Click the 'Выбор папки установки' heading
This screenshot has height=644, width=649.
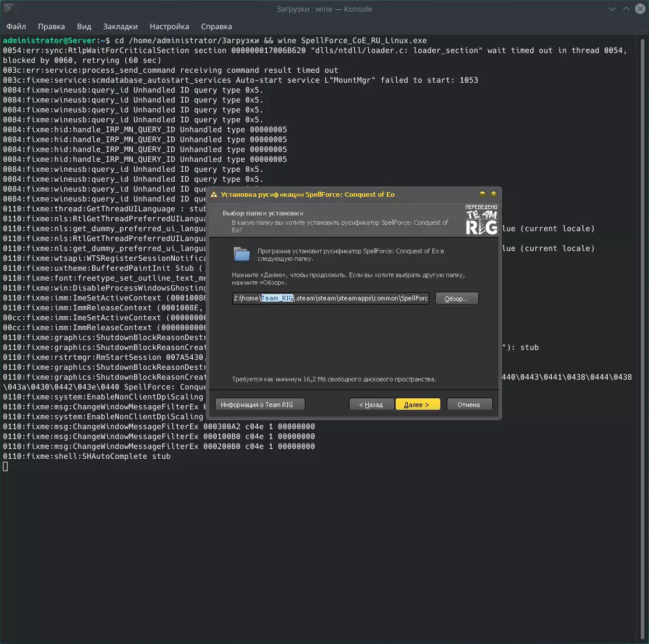coord(263,213)
